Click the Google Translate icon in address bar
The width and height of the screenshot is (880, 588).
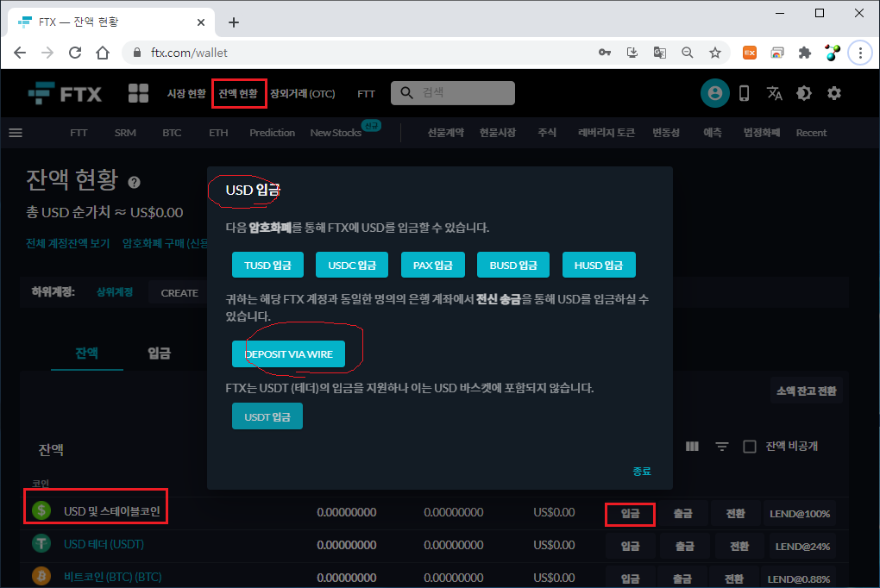coord(659,53)
